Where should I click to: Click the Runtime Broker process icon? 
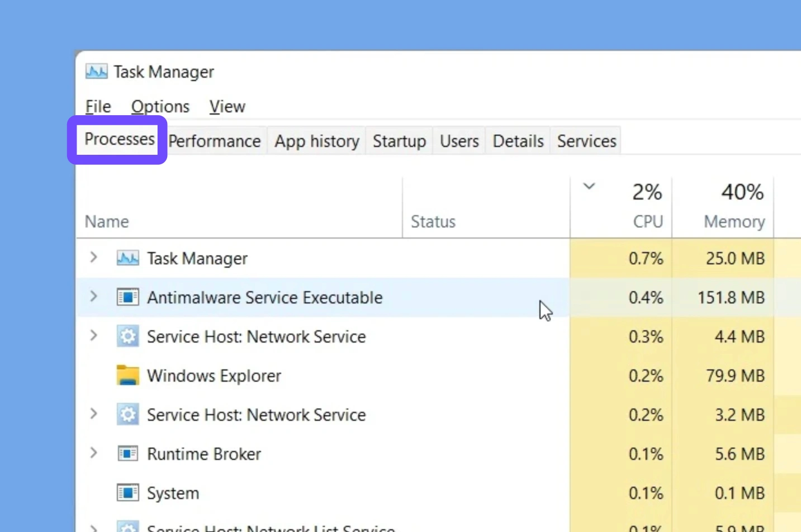(127, 454)
